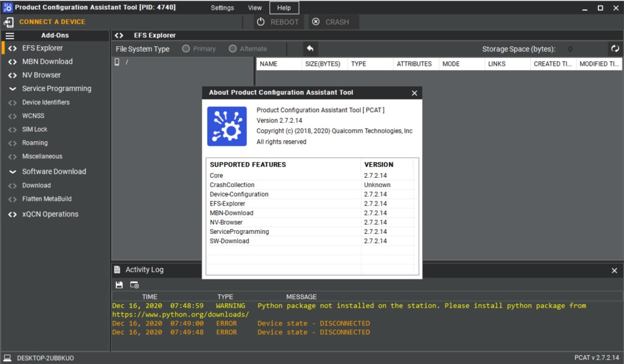Select the SW-Download feature row
The image size is (624, 364).
coord(312,241)
